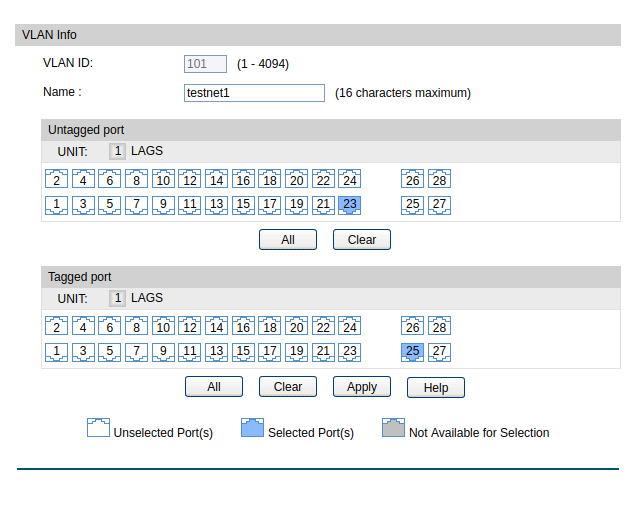
Task: Select untagged port 28
Action: coord(439,179)
